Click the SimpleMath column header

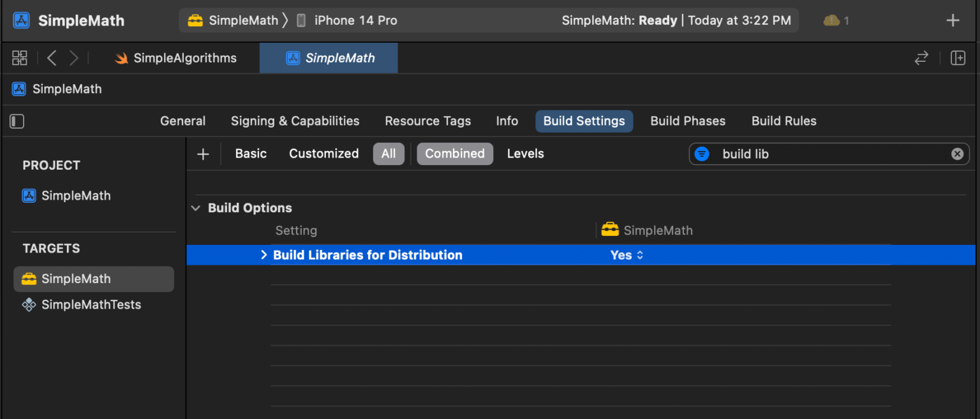point(647,230)
